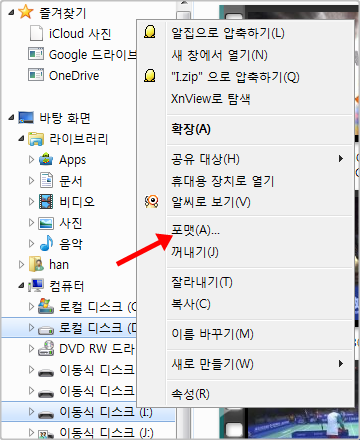Select the iCloud 사진 favorite
The image size is (360, 440).
(80, 33)
